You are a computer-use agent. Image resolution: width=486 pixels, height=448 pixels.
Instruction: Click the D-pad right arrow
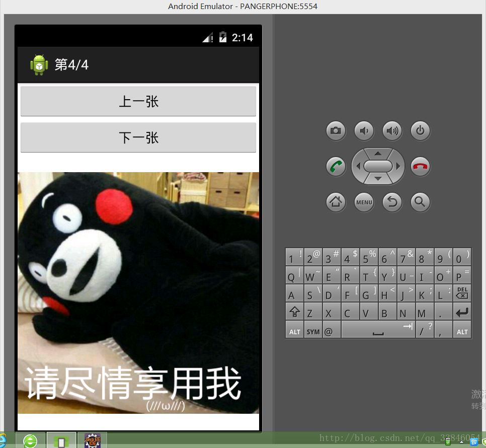[x=398, y=167]
